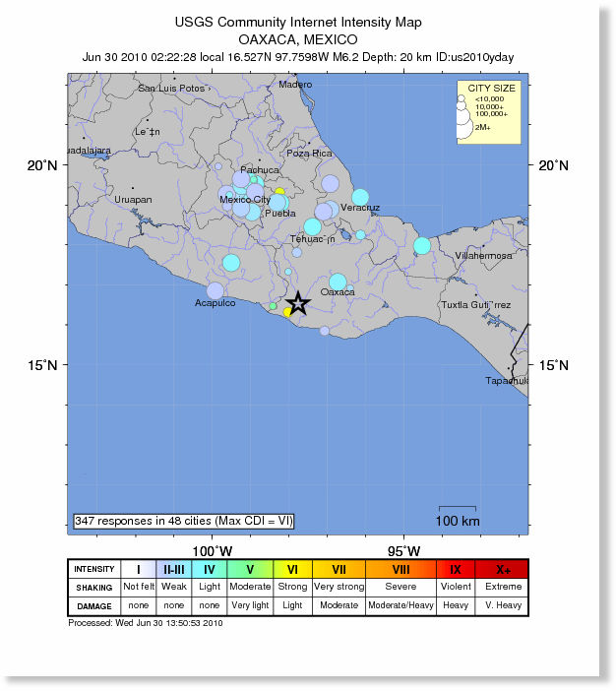Click the small yellow circle near Mexico City
616x691 pixels.
[x=279, y=191]
